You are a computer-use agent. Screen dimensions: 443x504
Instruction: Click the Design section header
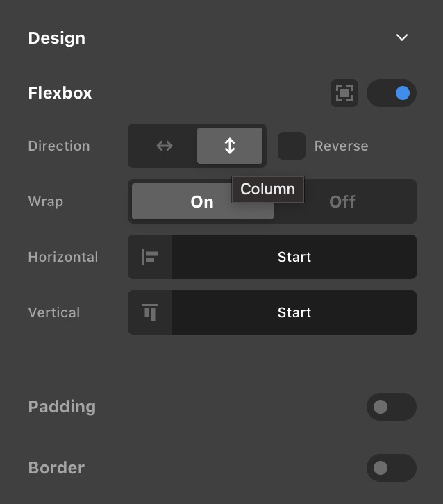[57, 38]
